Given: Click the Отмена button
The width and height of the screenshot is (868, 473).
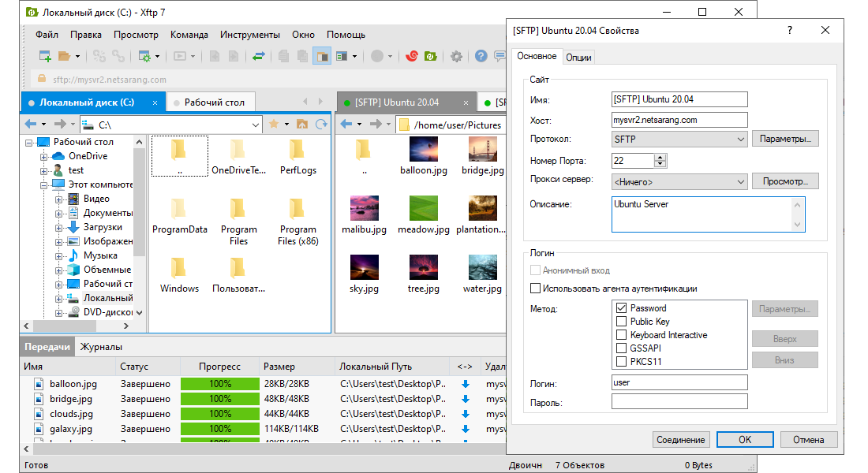Looking at the screenshot, I should [808, 440].
